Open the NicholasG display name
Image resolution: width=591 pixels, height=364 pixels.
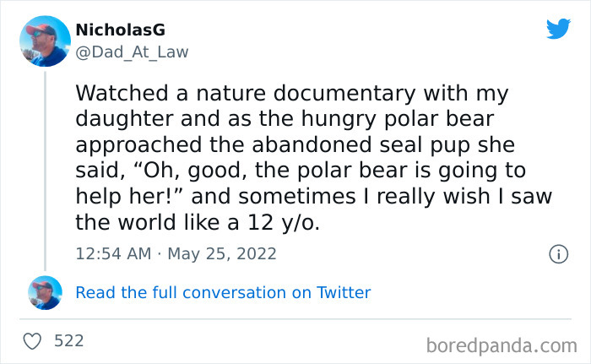tap(120, 30)
